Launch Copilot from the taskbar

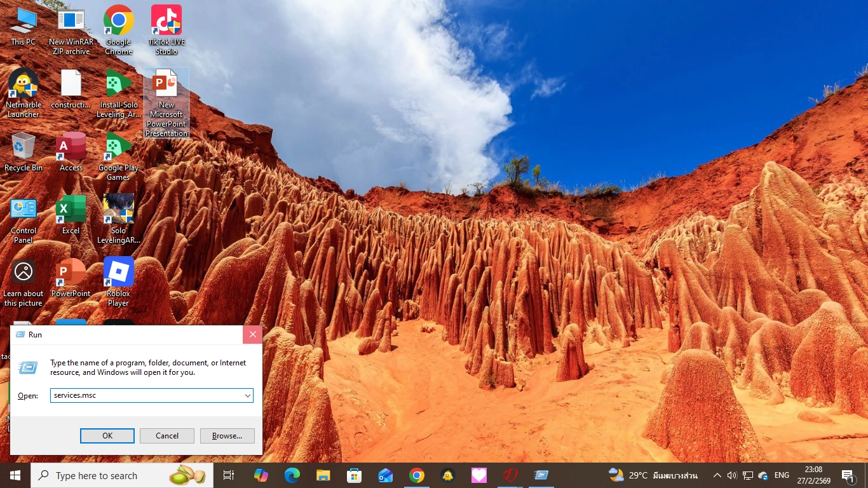261,475
